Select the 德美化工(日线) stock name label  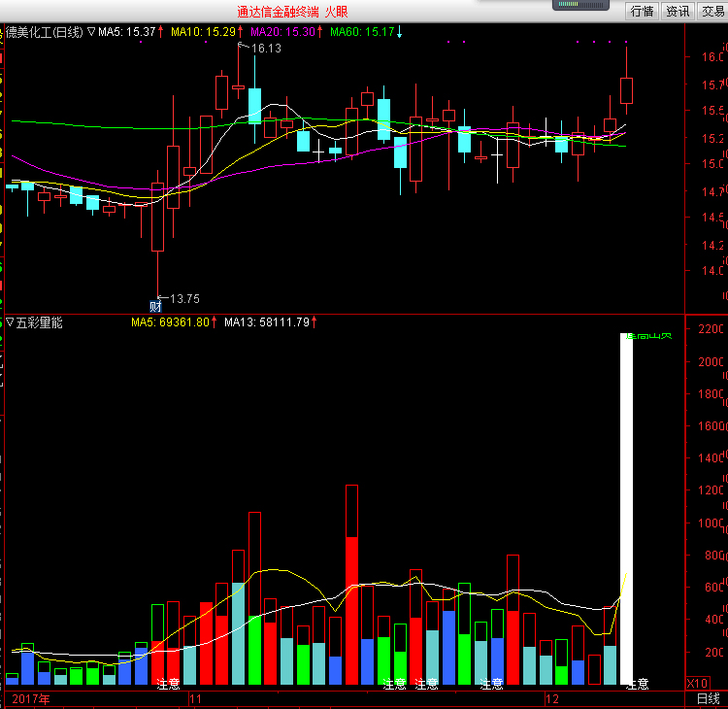[x=44, y=32]
